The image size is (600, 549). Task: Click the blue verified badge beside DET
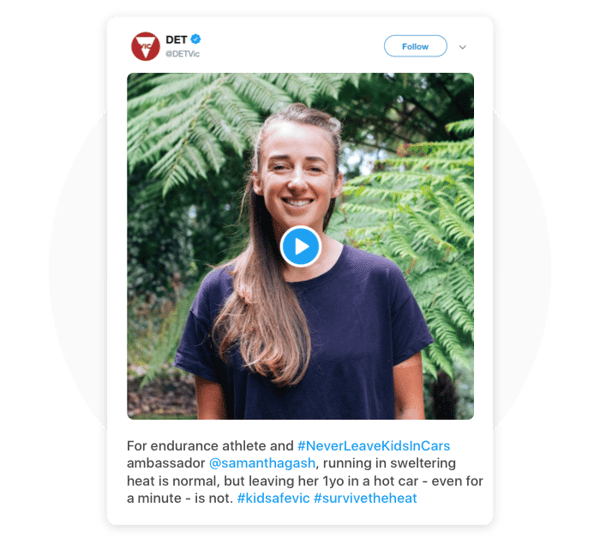196,39
